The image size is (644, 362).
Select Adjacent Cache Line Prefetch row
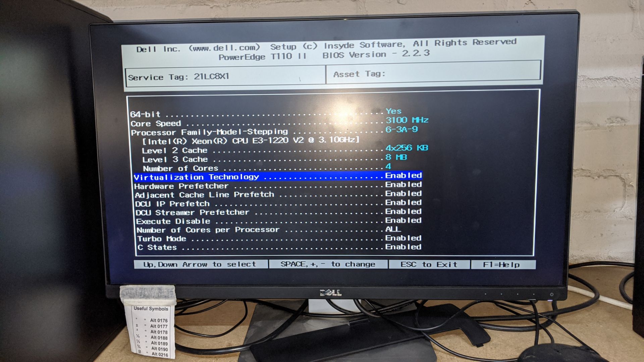(x=276, y=194)
